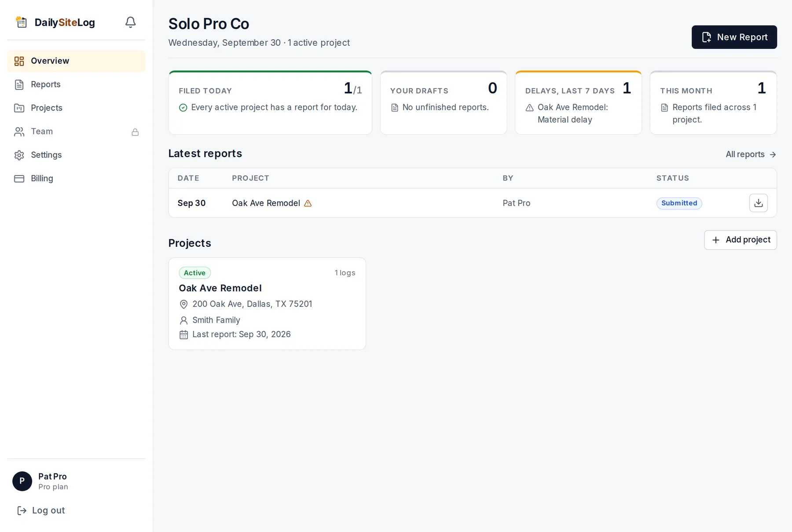Click the Delays, Last 7 Days card
Viewport: 792px width, 532px height.
(x=578, y=103)
